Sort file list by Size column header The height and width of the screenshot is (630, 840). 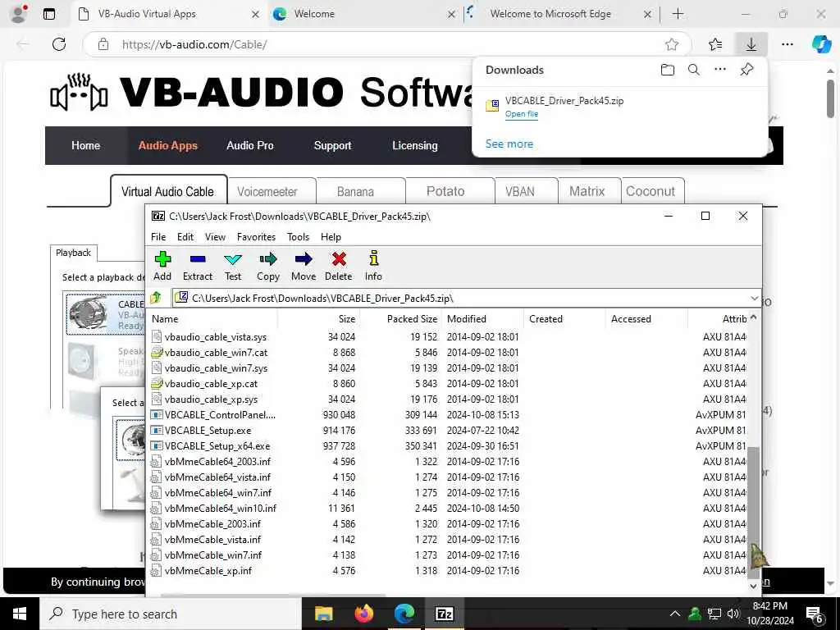tap(318, 319)
